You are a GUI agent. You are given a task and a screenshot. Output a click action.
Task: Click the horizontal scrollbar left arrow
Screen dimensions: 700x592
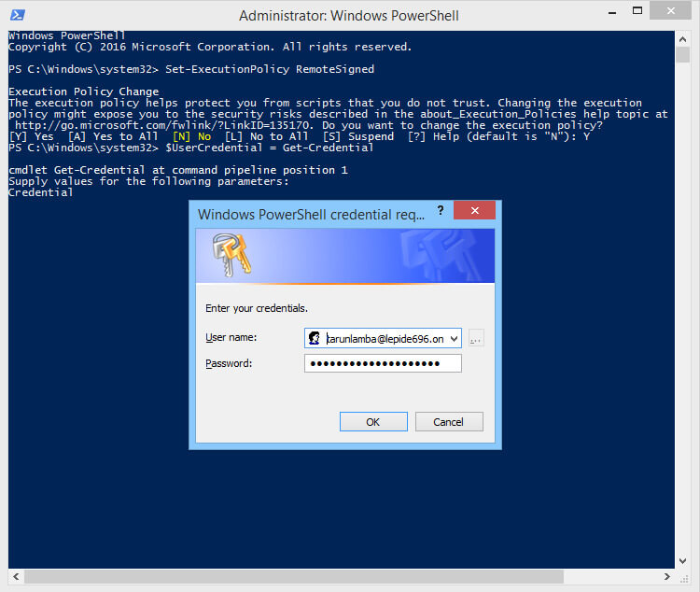[16, 576]
